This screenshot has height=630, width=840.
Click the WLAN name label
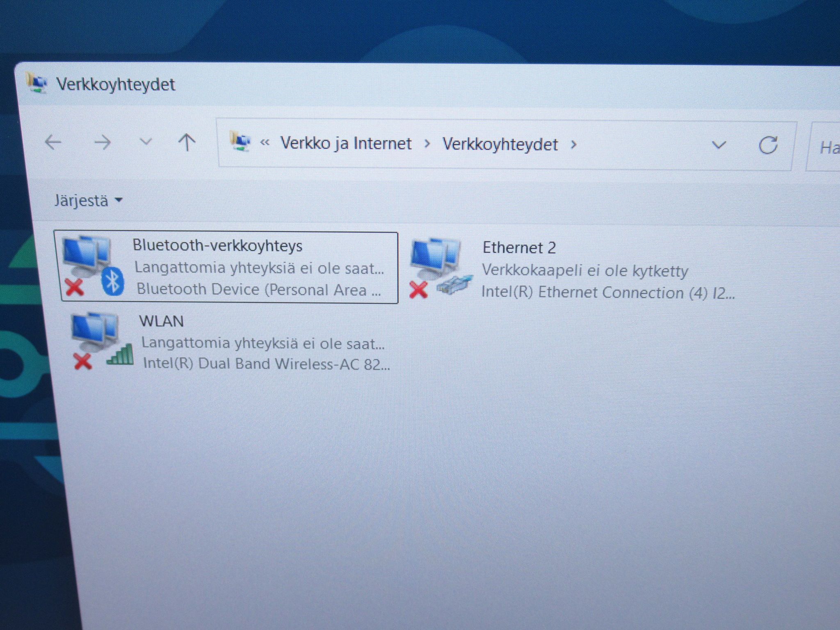pyautogui.click(x=162, y=321)
